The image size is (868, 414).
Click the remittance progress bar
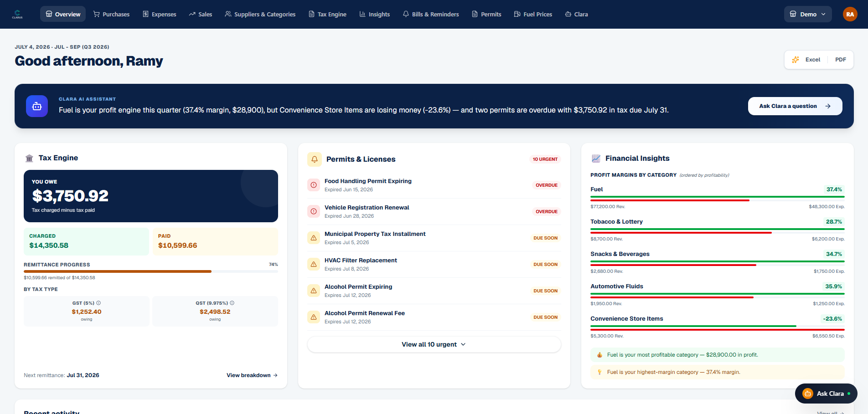[x=151, y=271]
